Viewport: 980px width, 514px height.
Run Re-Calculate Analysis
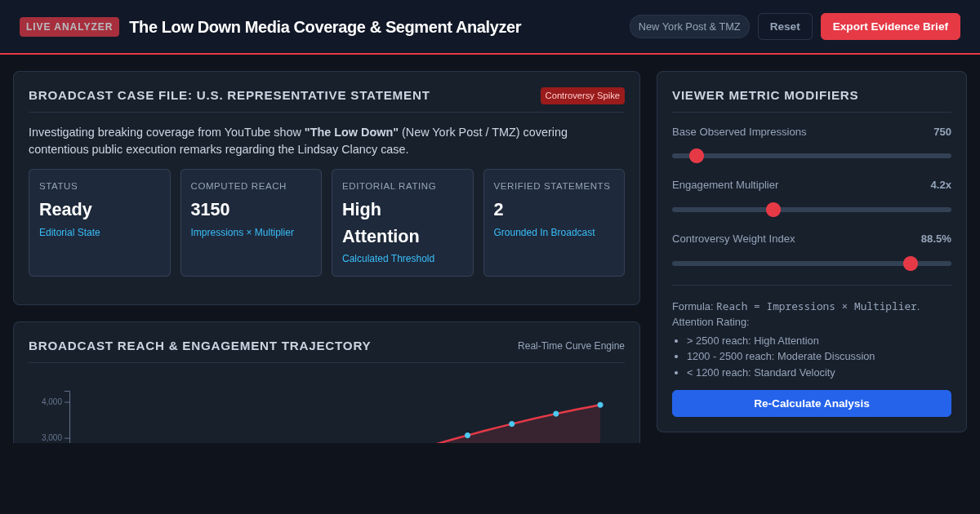coord(812,403)
